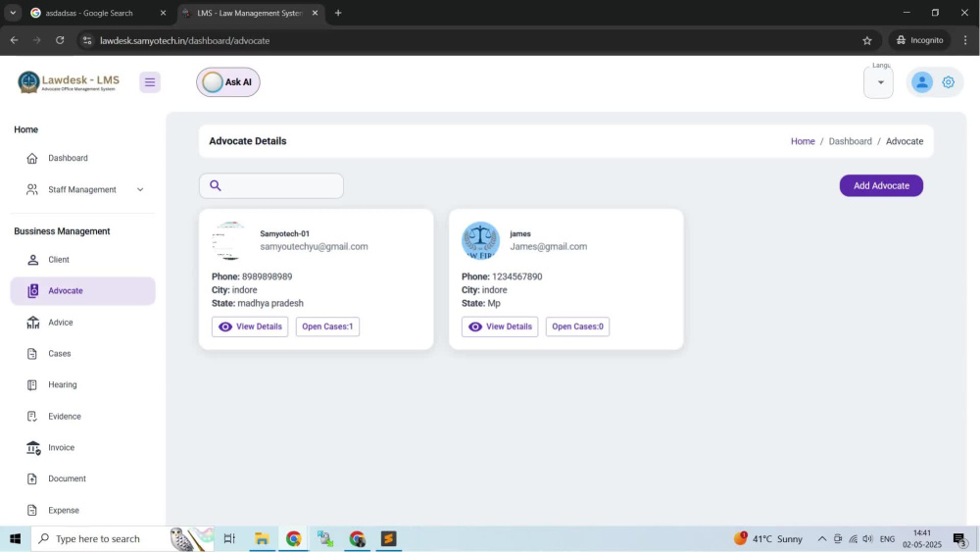Open the Ask AI assistant
The width and height of the screenshot is (980, 552).
[228, 82]
